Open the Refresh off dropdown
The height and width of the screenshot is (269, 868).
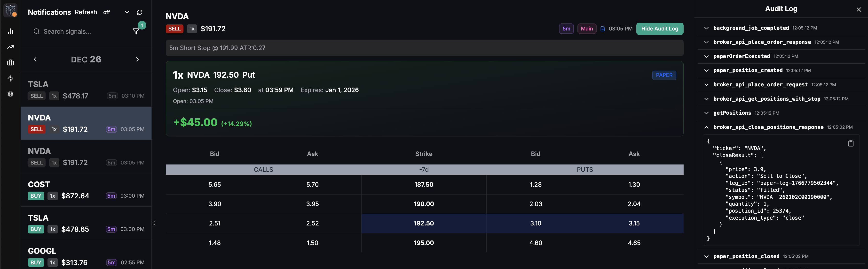[x=116, y=12]
